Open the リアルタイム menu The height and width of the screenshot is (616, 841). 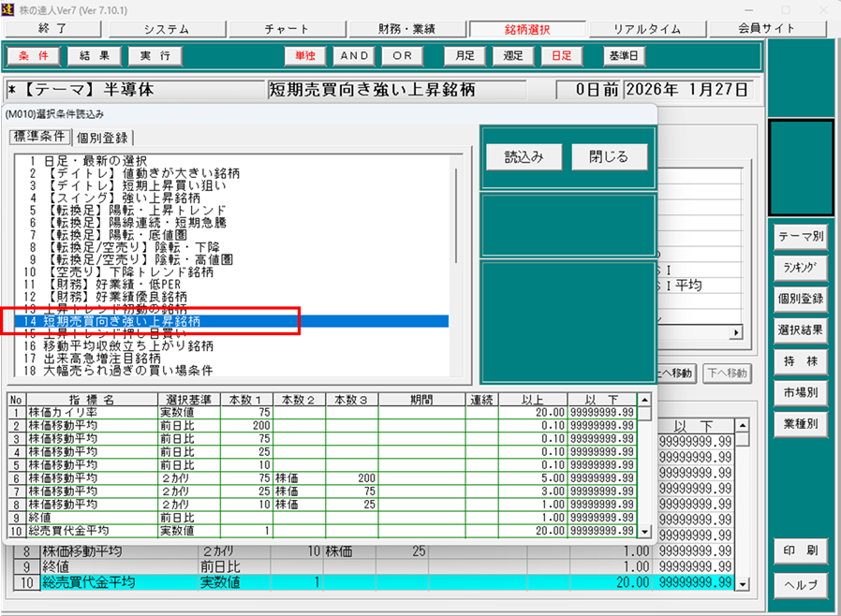pos(647,28)
